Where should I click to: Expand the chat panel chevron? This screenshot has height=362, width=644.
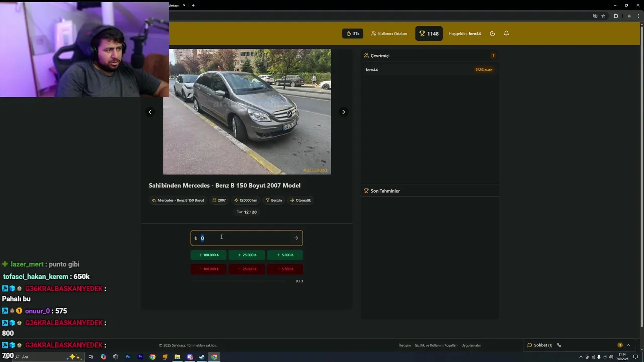tap(628, 345)
